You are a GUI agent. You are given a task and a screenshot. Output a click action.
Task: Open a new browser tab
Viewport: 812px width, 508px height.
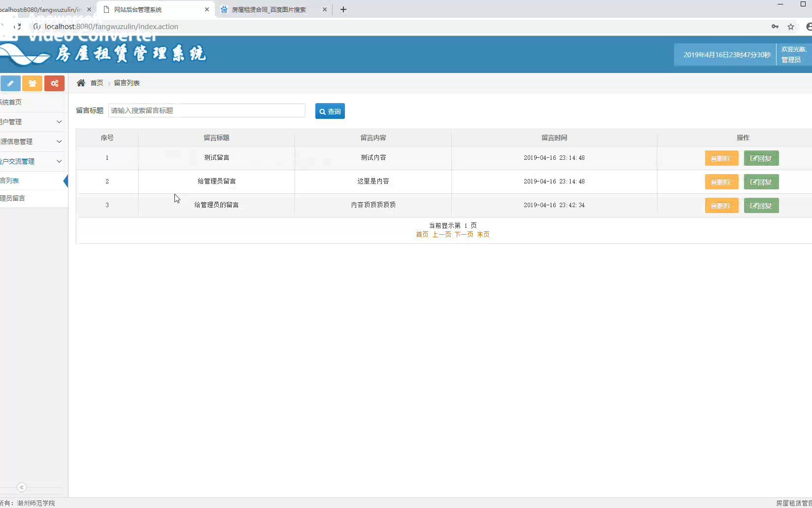click(x=343, y=9)
